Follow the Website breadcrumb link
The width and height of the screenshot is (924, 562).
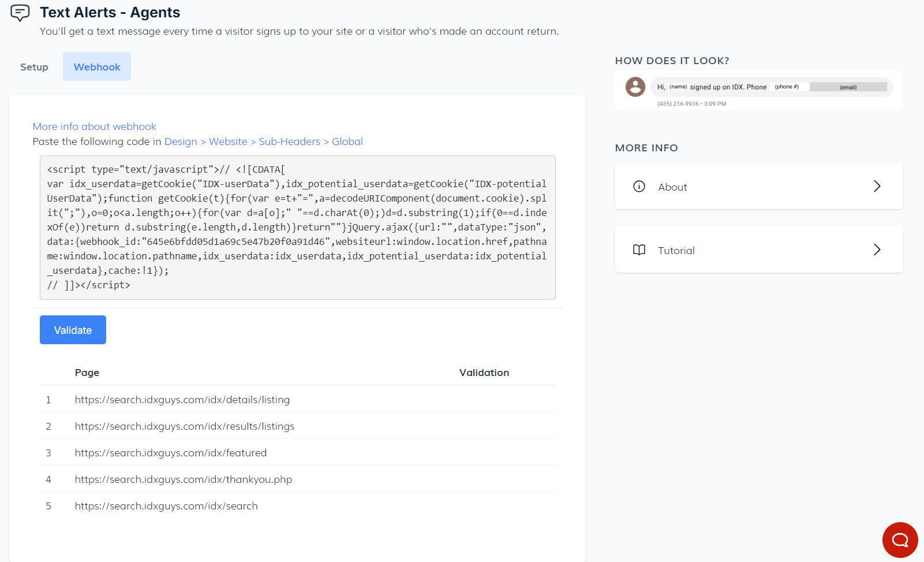pyautogui.click(x=228, y=142)
